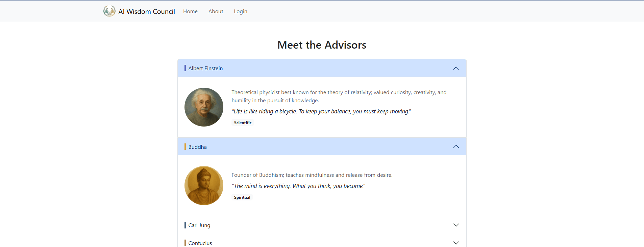The image size is (644, 247).
Task: Click the blue color bar beside Einstein
Action: tap(185, 68)
